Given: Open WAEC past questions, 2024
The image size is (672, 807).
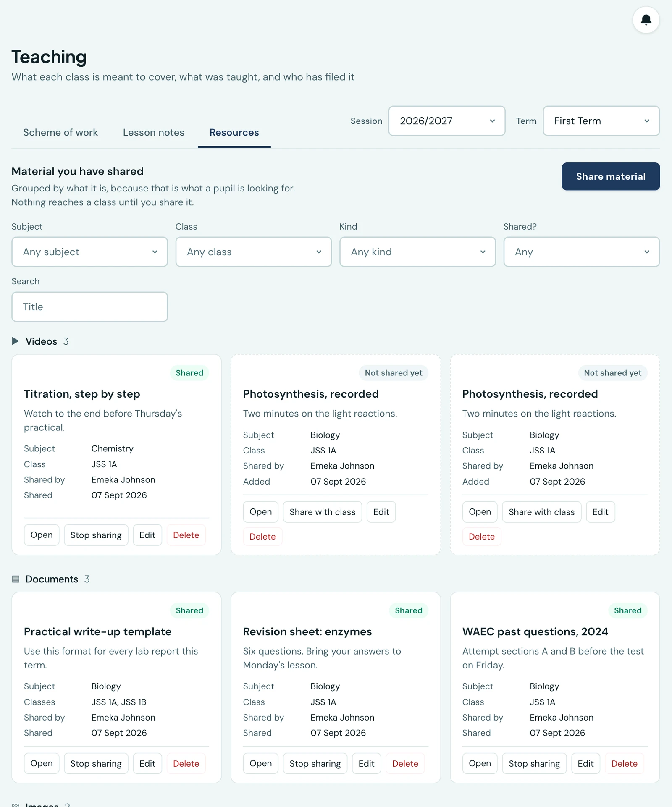Looking at the screenshot, I should tap(480, 763).
